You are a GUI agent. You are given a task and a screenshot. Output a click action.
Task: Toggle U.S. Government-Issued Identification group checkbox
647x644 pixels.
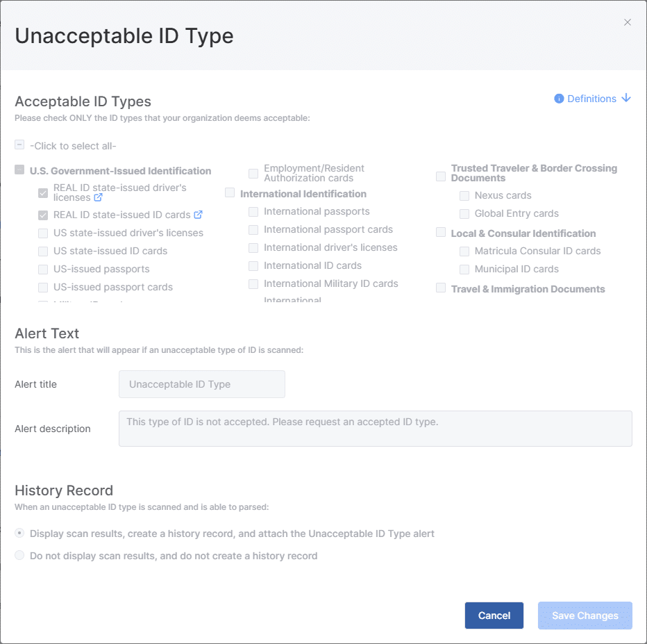19,170
